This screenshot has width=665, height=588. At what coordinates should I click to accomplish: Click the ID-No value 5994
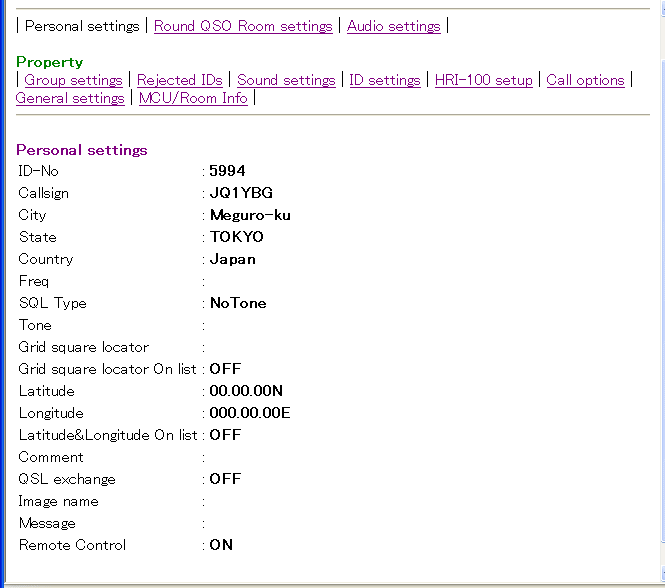coord(227,171)
